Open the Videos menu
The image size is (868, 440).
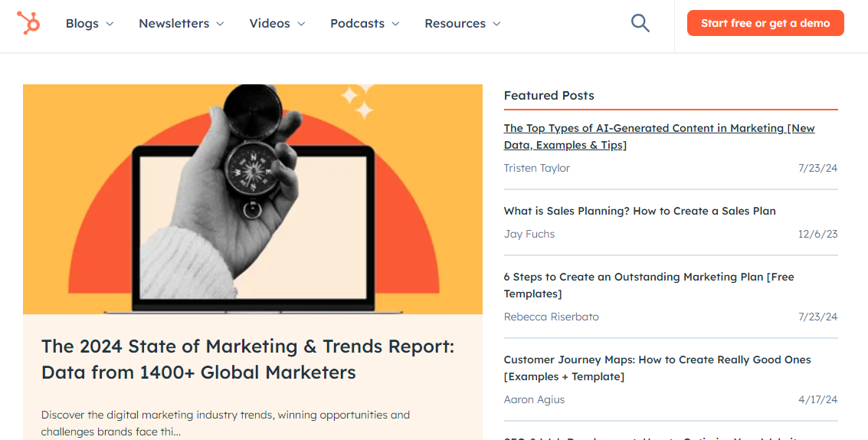[270, 23]
